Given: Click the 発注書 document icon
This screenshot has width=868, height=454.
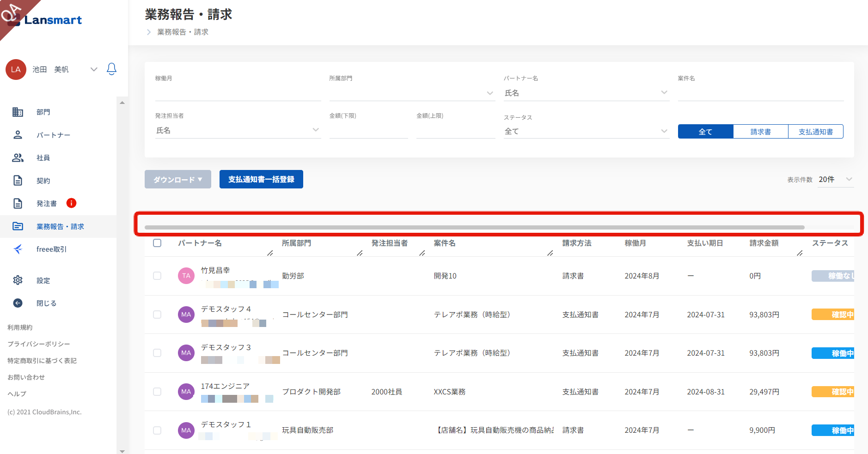Looking at the screenshot, I should pyautogui.click(x=18, y=203).
